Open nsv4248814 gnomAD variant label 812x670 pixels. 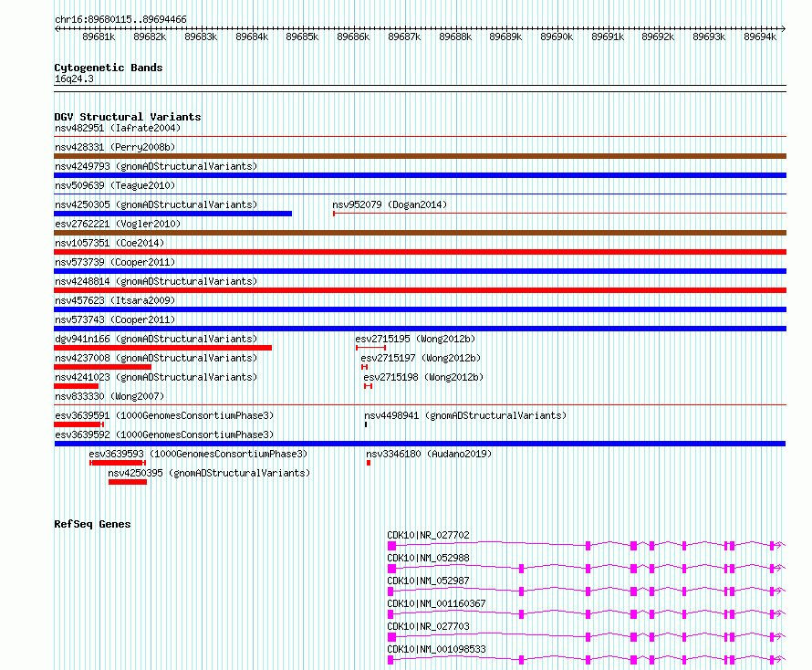[x=156, y=281]
